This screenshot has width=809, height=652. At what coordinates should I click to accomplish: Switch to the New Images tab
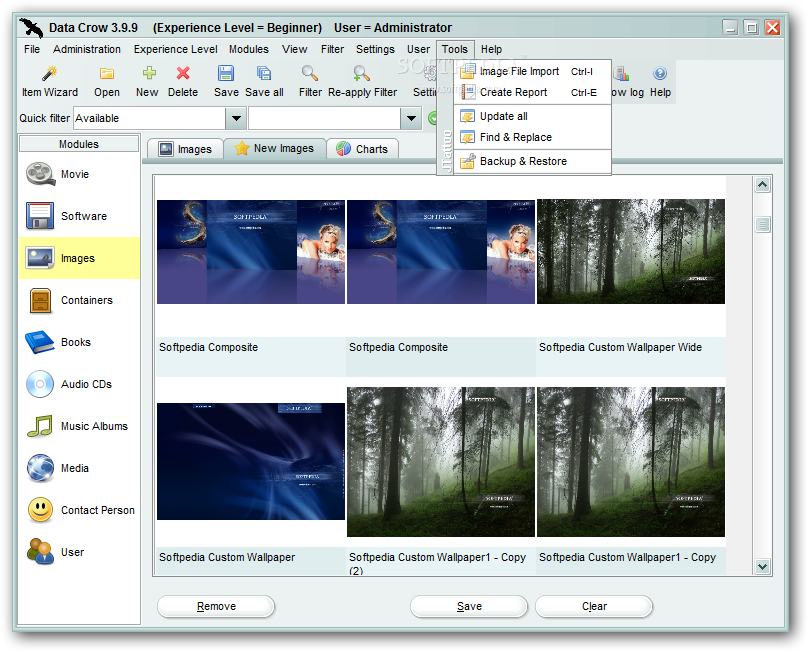click(274, 149)
